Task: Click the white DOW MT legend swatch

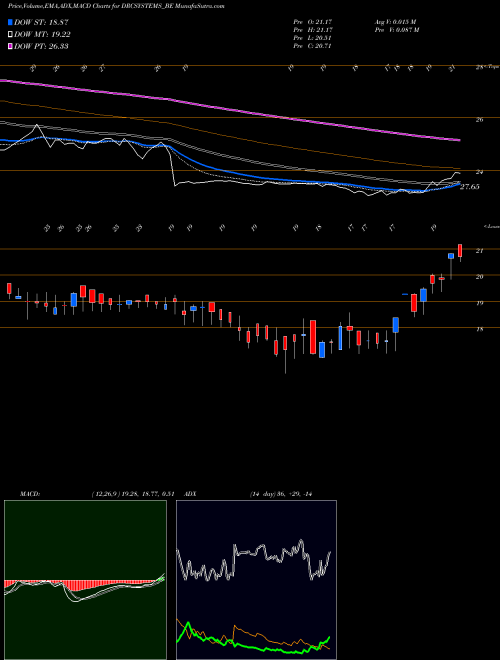Action: pos(10,35)
